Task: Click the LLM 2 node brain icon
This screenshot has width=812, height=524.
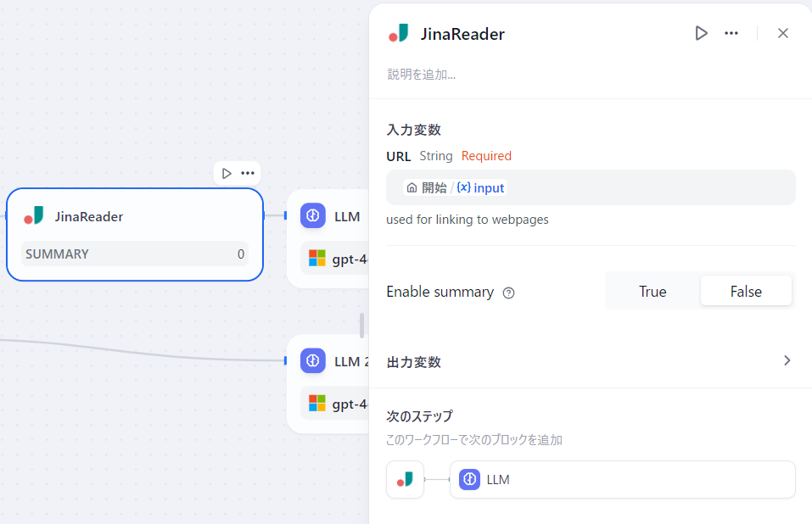Action: coord(313,360)
